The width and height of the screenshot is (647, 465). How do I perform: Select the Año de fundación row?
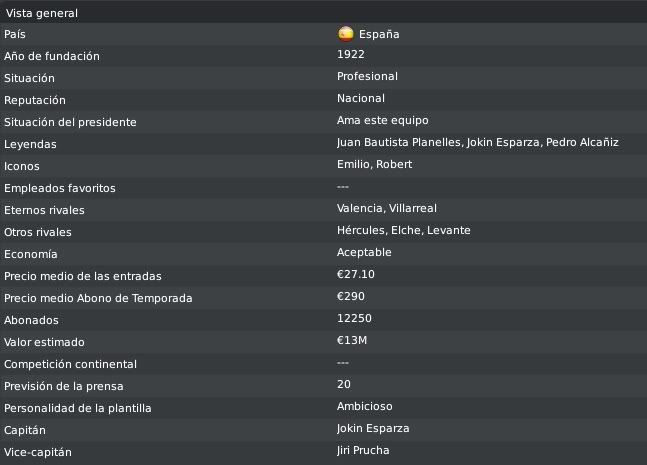[324, 56]
